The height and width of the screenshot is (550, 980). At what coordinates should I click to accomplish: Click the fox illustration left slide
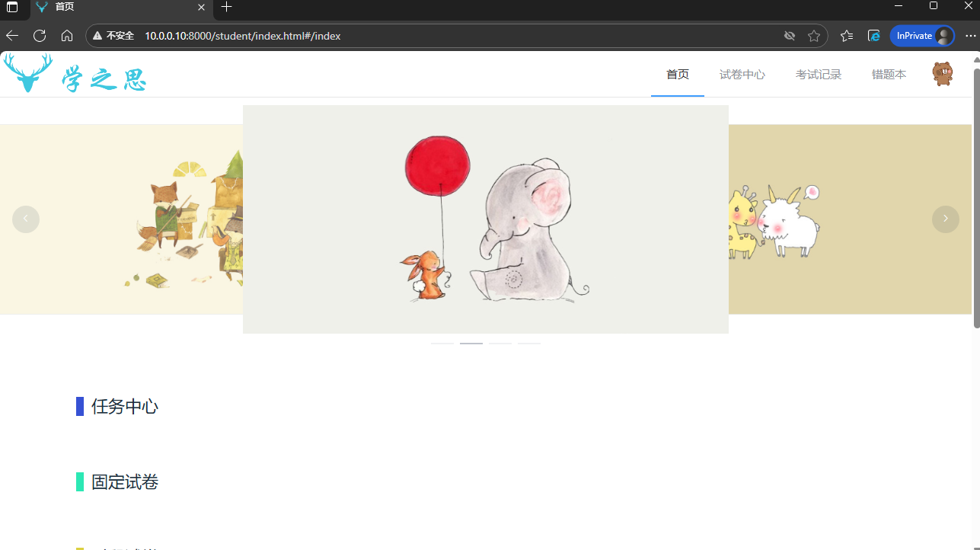click(122, 219)
